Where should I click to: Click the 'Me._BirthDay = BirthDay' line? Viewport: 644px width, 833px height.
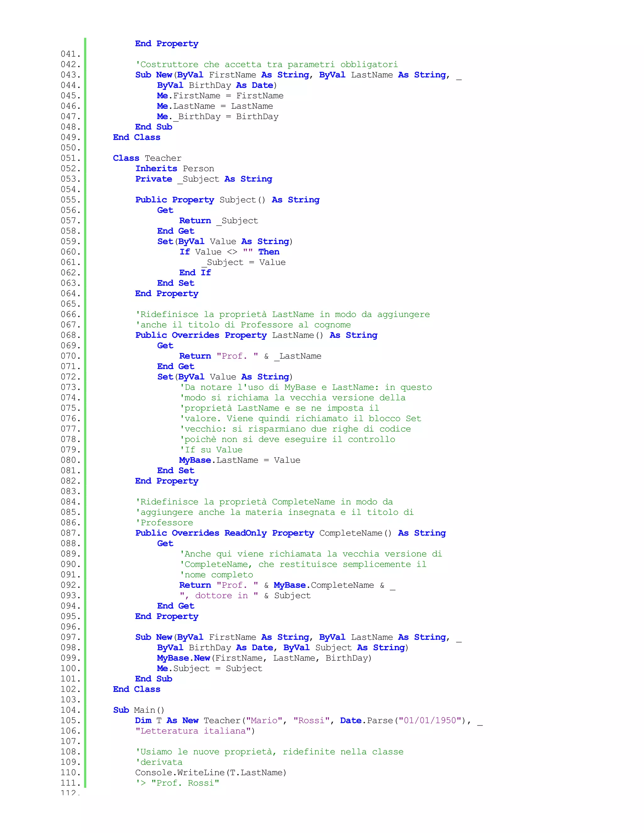click(218, 117)
